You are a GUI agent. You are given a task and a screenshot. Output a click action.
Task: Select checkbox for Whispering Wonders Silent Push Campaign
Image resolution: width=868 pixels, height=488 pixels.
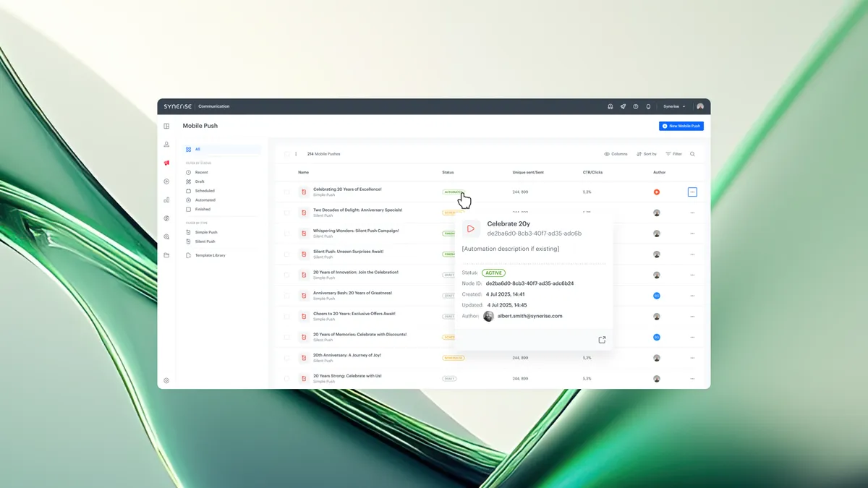coord(286,234)
